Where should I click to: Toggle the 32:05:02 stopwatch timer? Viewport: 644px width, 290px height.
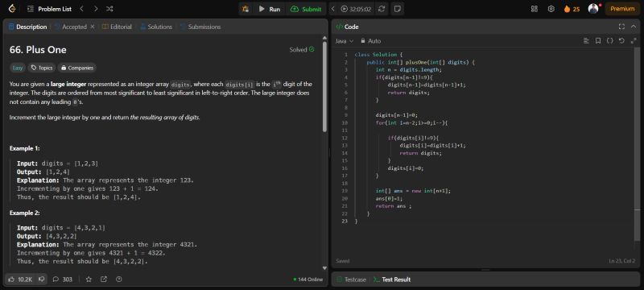(x=356, y=9)
